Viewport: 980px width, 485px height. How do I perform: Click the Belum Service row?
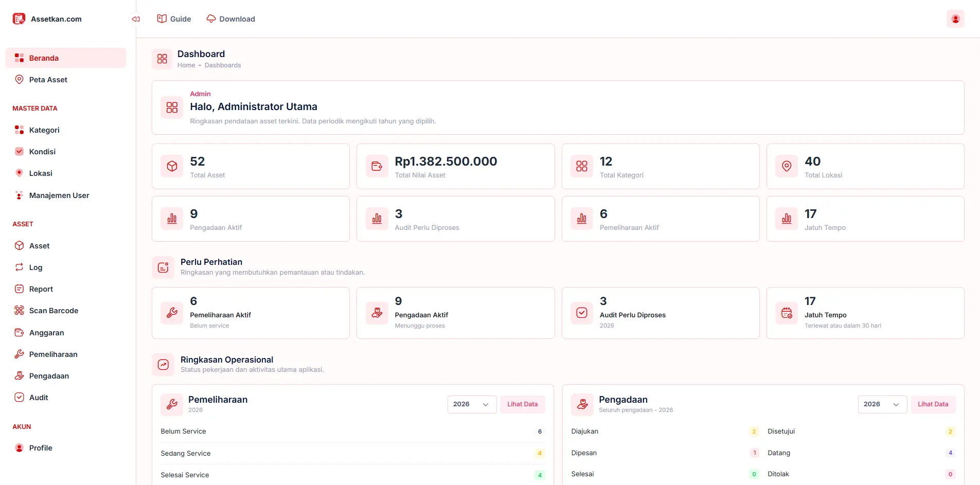pyautogui.click(x=352, y=432)
